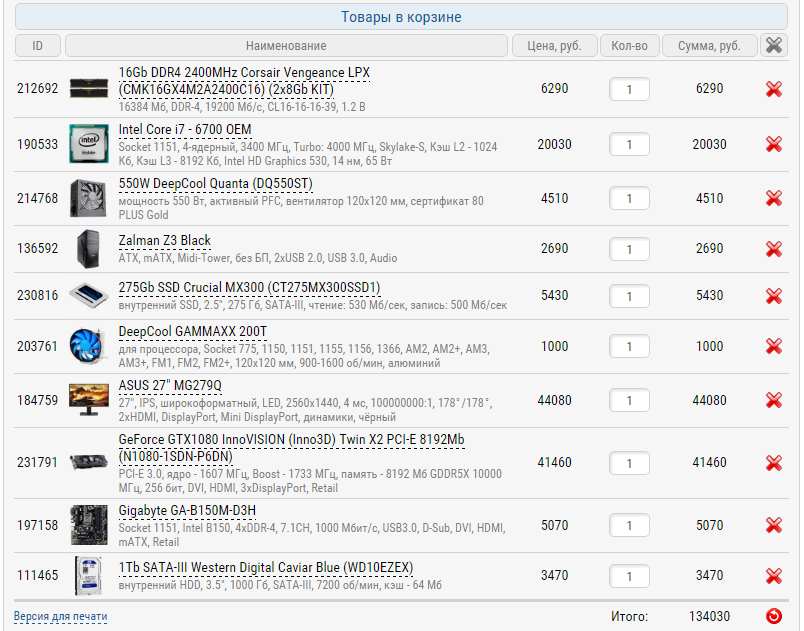Image resolution: width=804 pixels, height=631 pixels.
Task: Delete GeForce GTX1080 row
Action: (774, 463)
